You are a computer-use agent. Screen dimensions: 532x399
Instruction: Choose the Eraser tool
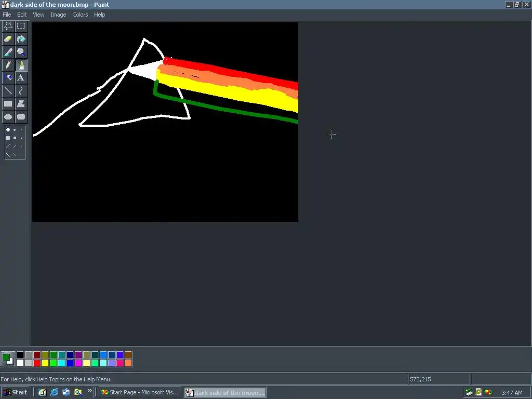click(x=8, y=39)
